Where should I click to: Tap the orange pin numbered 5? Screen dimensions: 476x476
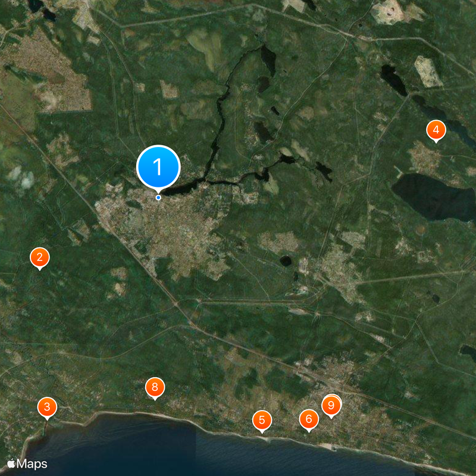[262, 421]
